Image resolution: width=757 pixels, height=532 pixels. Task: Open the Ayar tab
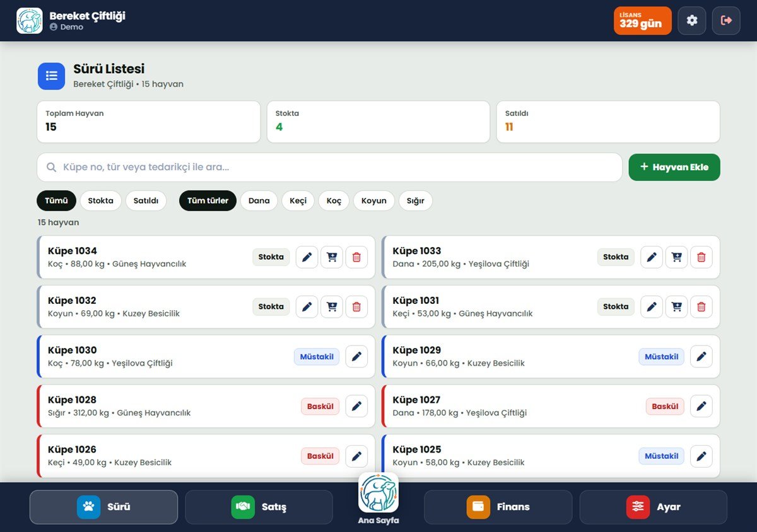[x=654, y=507]
